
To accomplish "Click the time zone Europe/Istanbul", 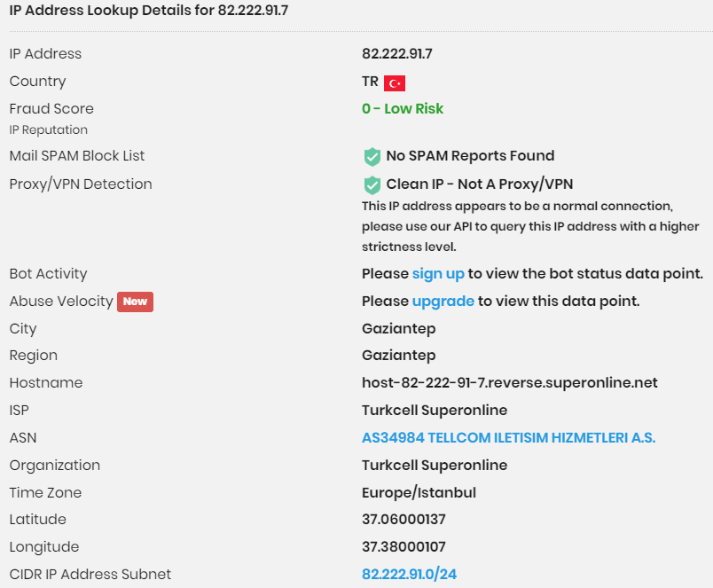I will point(419,492).
